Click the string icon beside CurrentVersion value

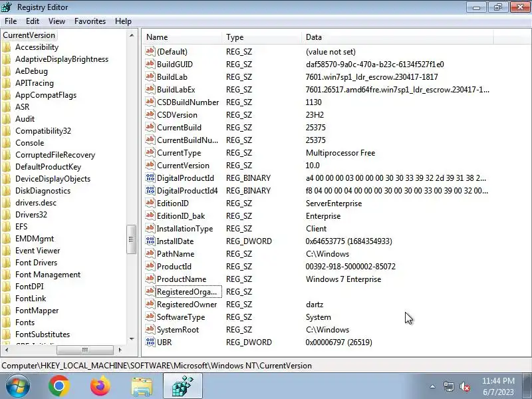pos(150,165)
